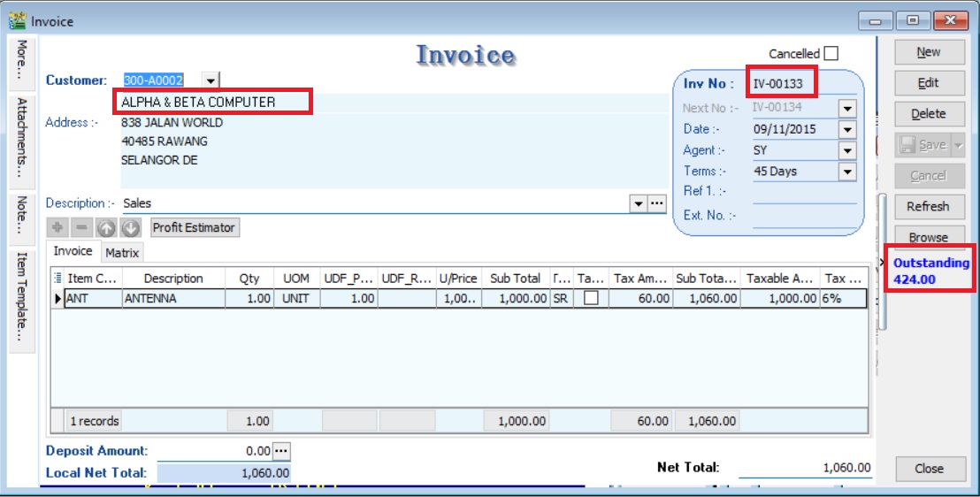Viewport: 980px width, 497px height.
Task: Click the Delete button
Action: point(930,114)
